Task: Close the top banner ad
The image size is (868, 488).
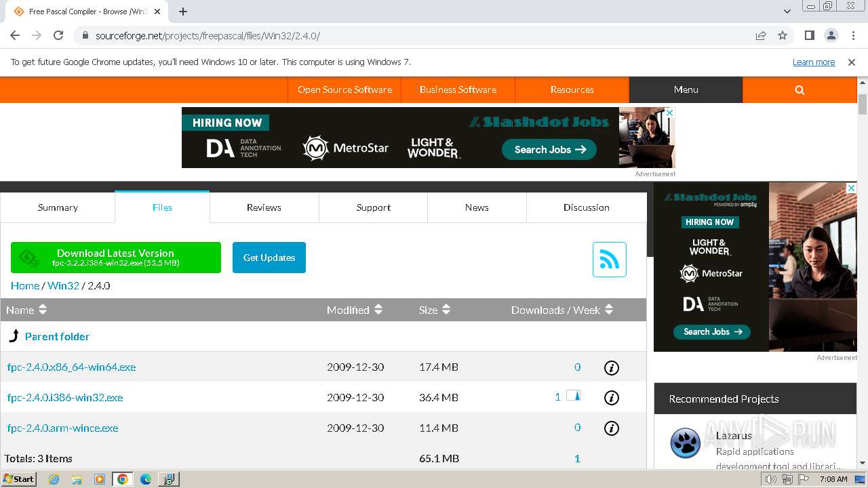Action: click(x=670, y=113)
